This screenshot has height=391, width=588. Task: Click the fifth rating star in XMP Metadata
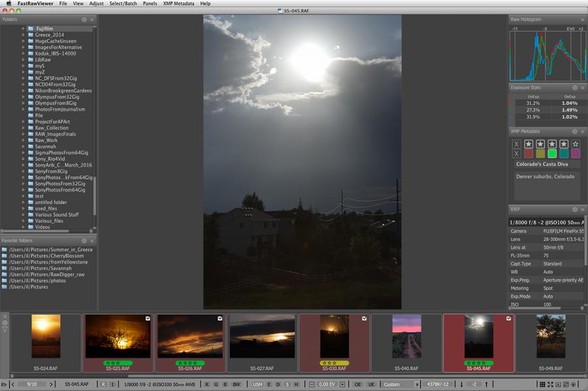(575, 144)
